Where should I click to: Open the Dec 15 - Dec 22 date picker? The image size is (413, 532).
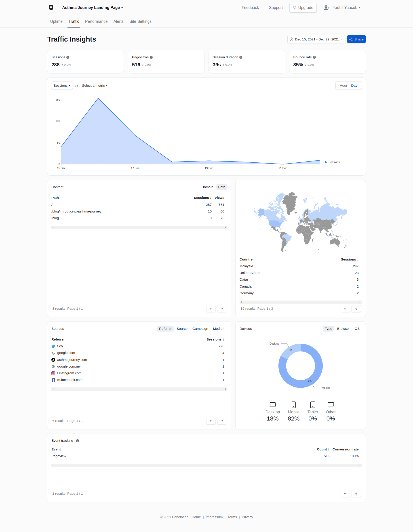click(316, 39)
